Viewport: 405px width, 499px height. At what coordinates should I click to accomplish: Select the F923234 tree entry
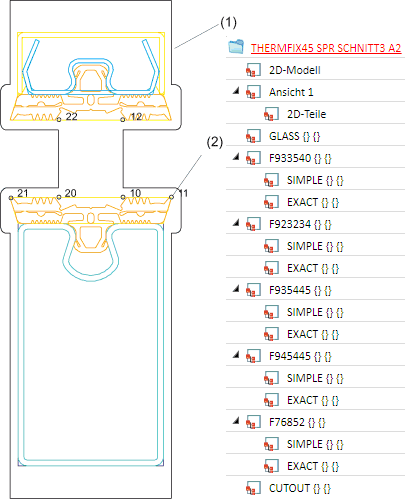coord(300,224)
